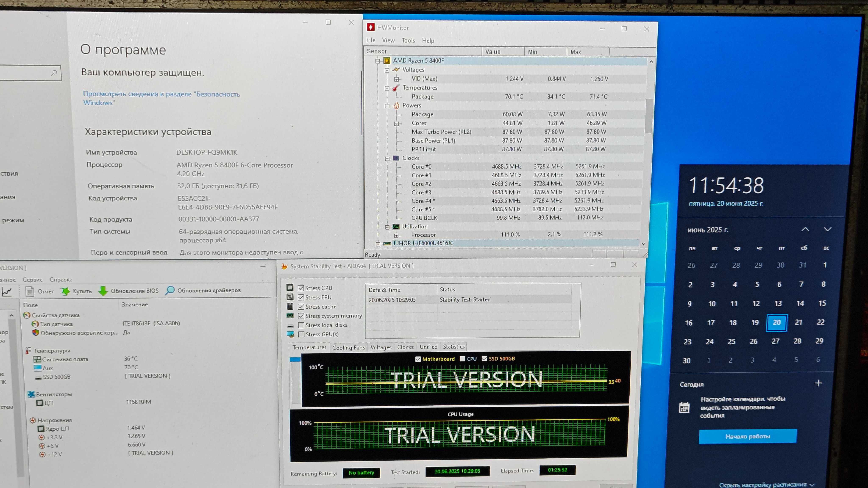Toggle the Stress cache checkbox
The width and height of the screenshot is (868, 488).
[x=301, y=306]
